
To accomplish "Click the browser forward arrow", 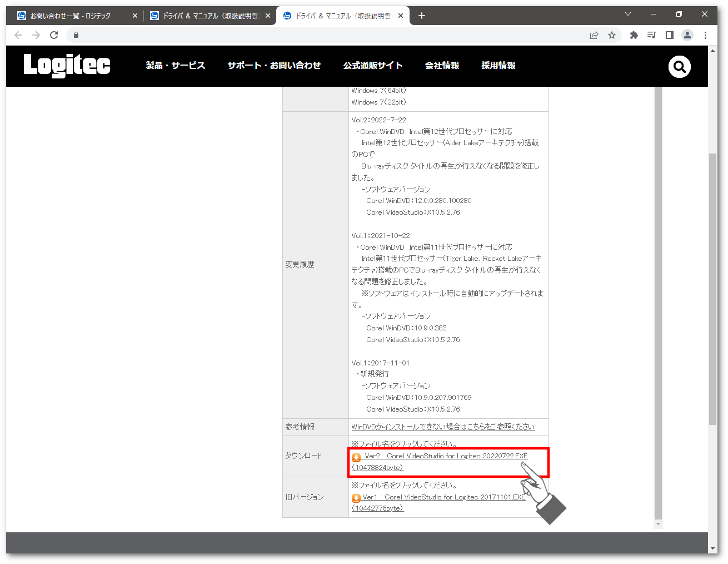I will pyautogui.click(x=36, y=35).
